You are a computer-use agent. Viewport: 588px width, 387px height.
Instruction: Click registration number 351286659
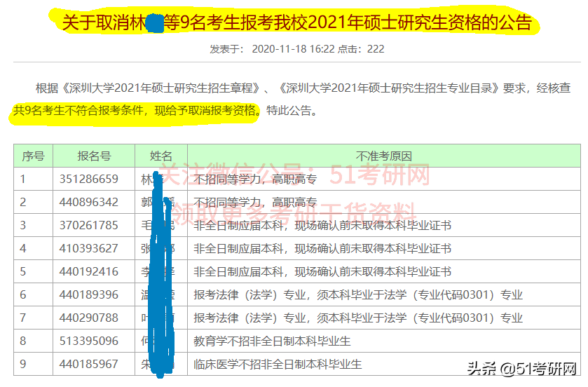[x=88, y=179]
